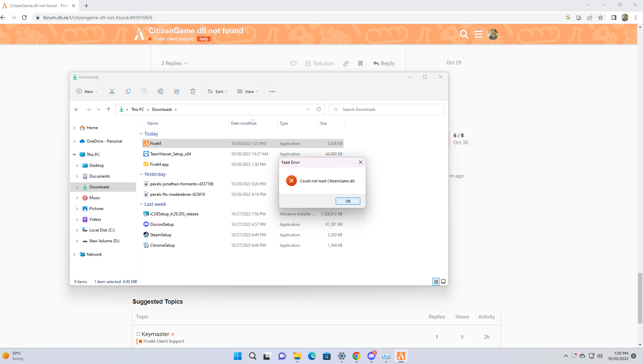Collapse the Last week group
Image resolution: width=643 pixels, height=364 pixels.
[x=141, y=204]
